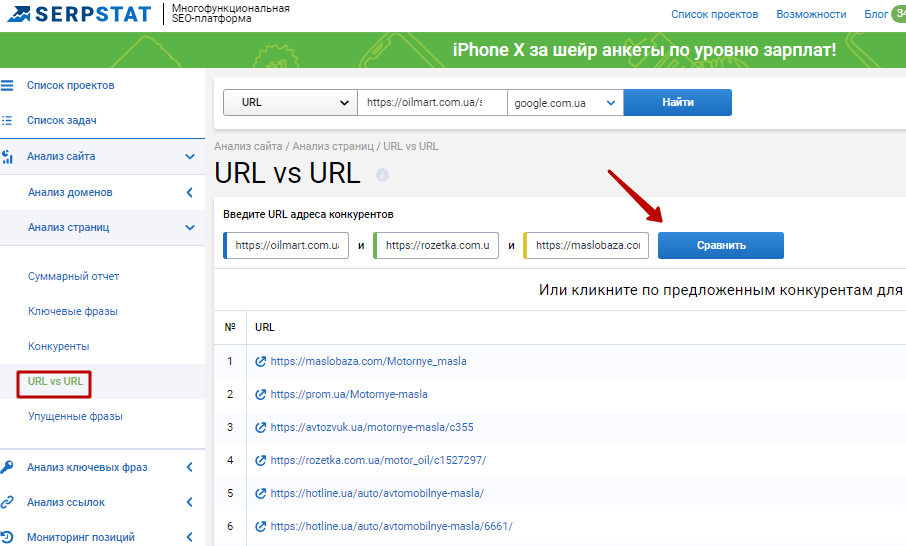The image size is (906, 546).
Task: Expand the Анализ доменов submenu
Action: point(190,192)
